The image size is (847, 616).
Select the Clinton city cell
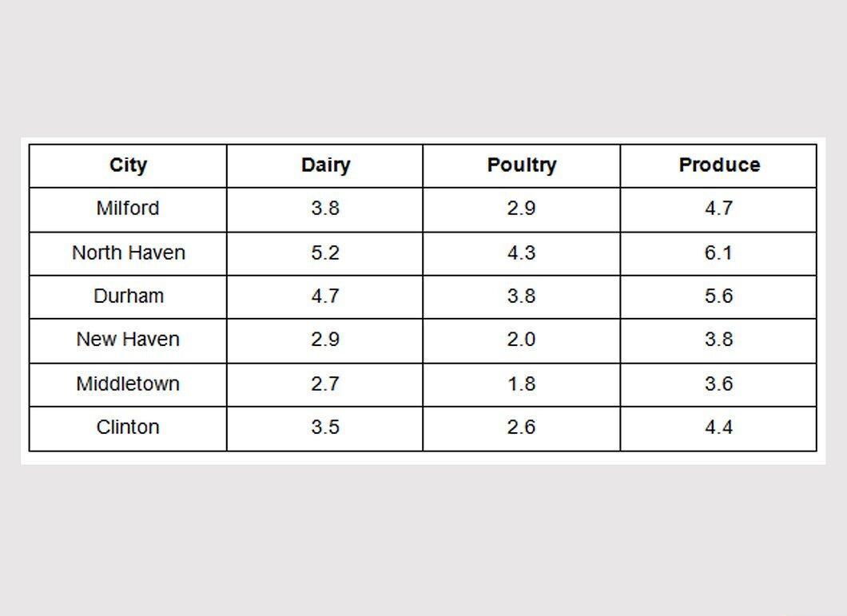tap(128, 427)
